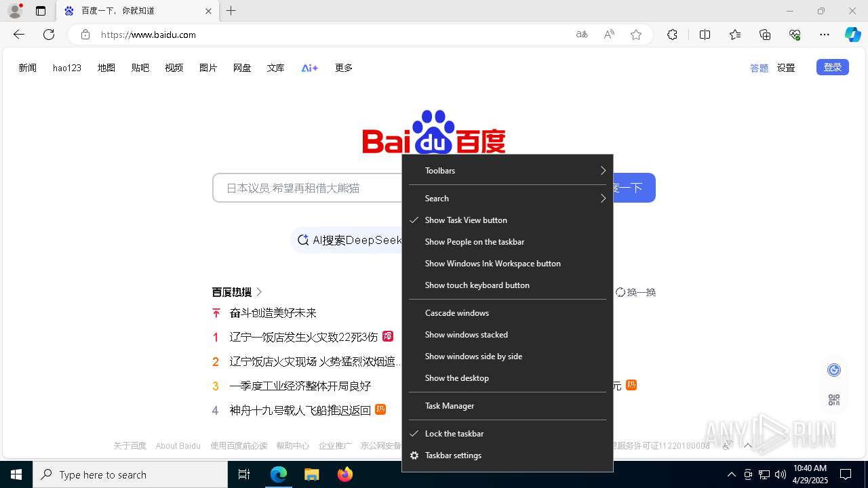Open the Favorites list icon

735,35
